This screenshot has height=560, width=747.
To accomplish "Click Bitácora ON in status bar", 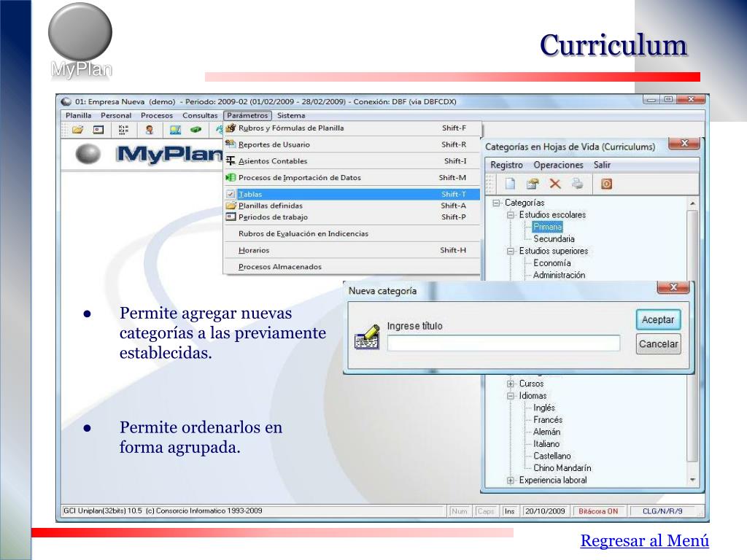I will (598, 511).
